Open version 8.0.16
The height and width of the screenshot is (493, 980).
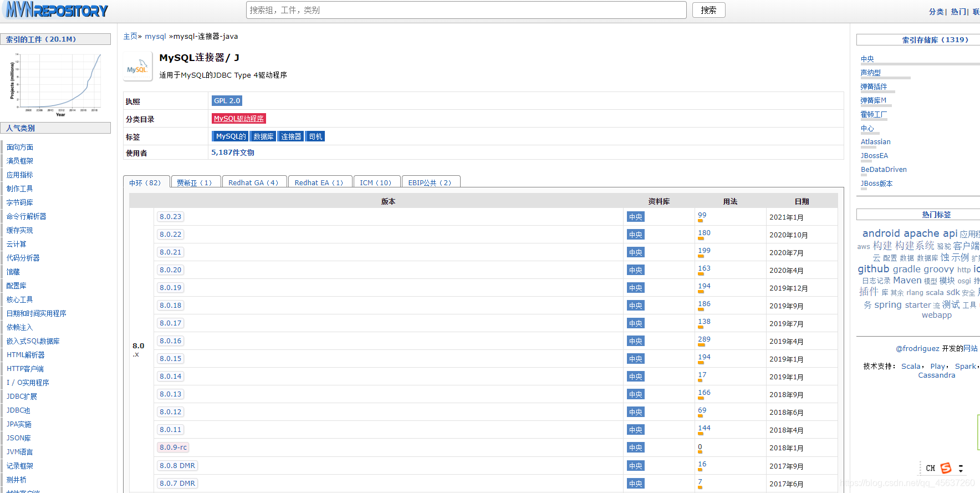(170, 341)
